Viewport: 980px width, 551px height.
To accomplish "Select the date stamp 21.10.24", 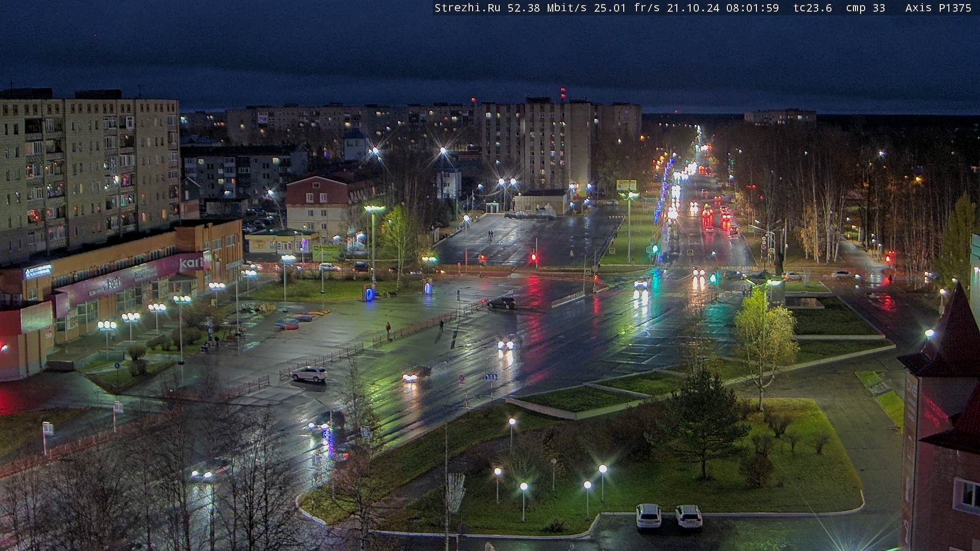I will 693,8.
